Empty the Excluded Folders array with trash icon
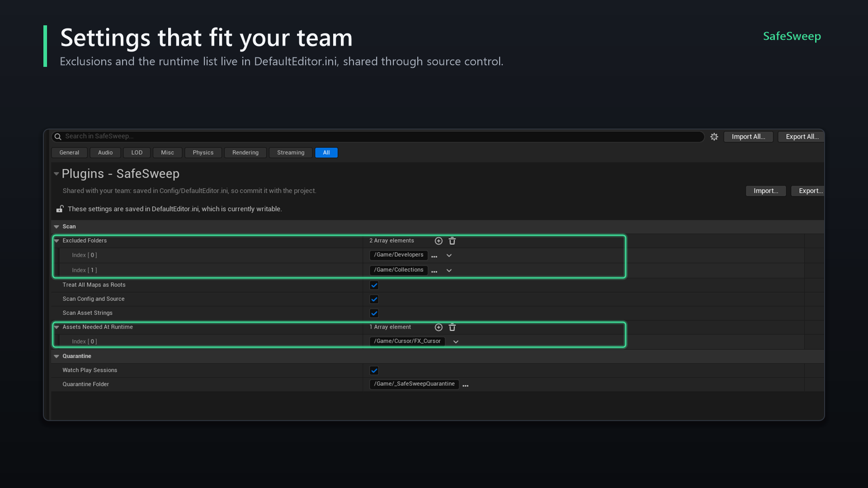The width and height of the screenshot is (868, 488). [452, 241]
